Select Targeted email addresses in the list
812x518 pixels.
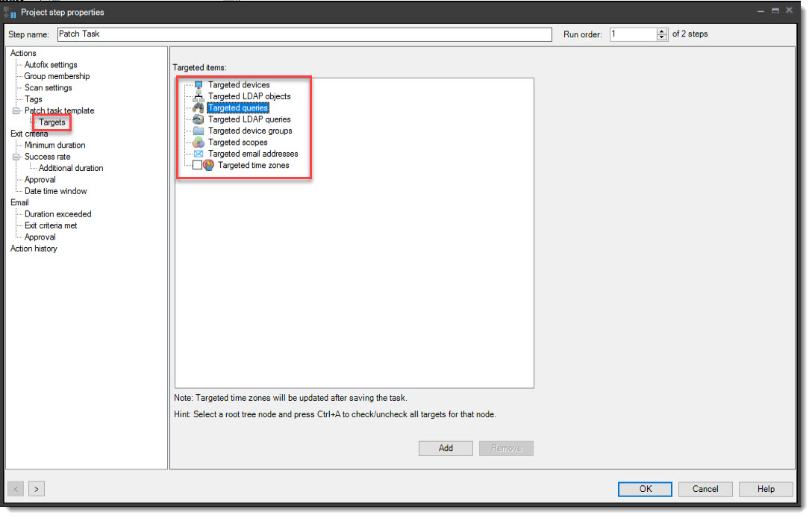pos(252,154)
